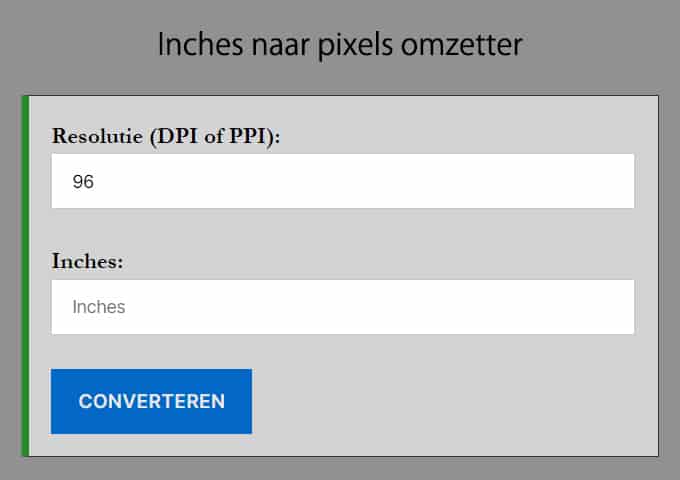Click into the Inches input field
Image resolution: width=680 pixels, height=480 pixels.
[342, 307]
